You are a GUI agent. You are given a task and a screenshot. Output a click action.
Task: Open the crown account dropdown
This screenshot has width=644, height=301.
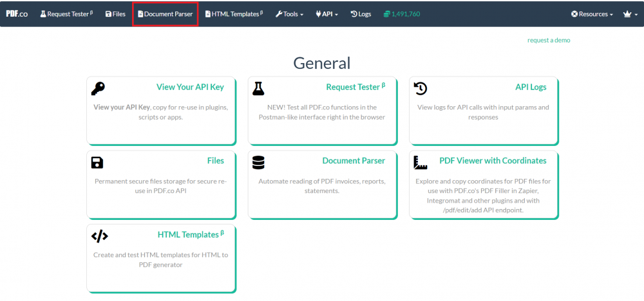click(x=630, y=14)
